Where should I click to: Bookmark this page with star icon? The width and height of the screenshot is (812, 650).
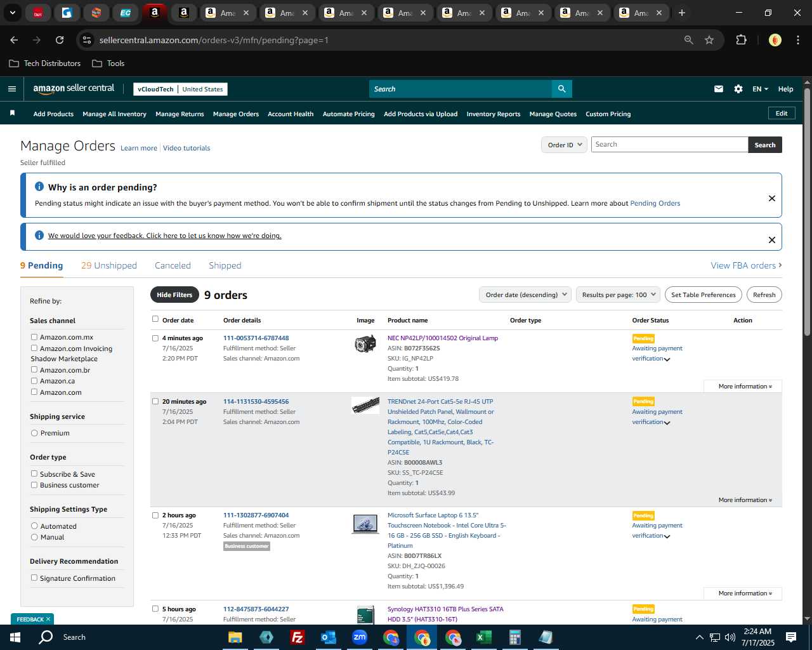click(x=709, y=40)
